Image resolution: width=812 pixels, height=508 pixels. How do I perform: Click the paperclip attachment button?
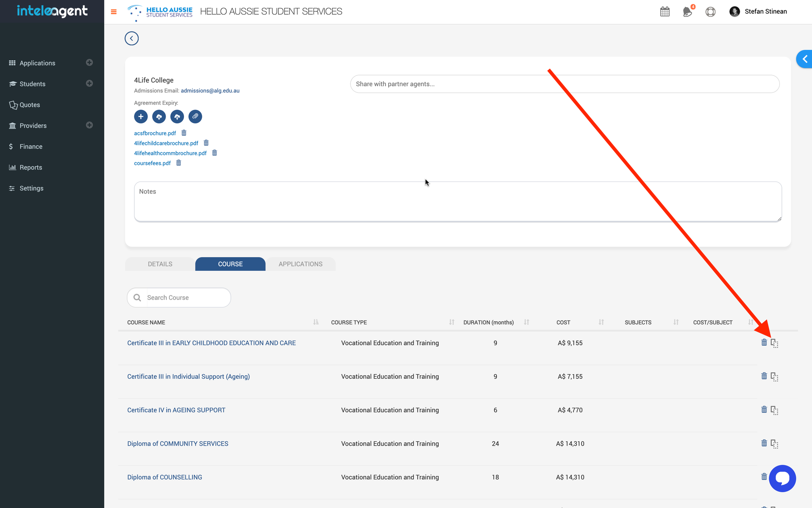195,117
